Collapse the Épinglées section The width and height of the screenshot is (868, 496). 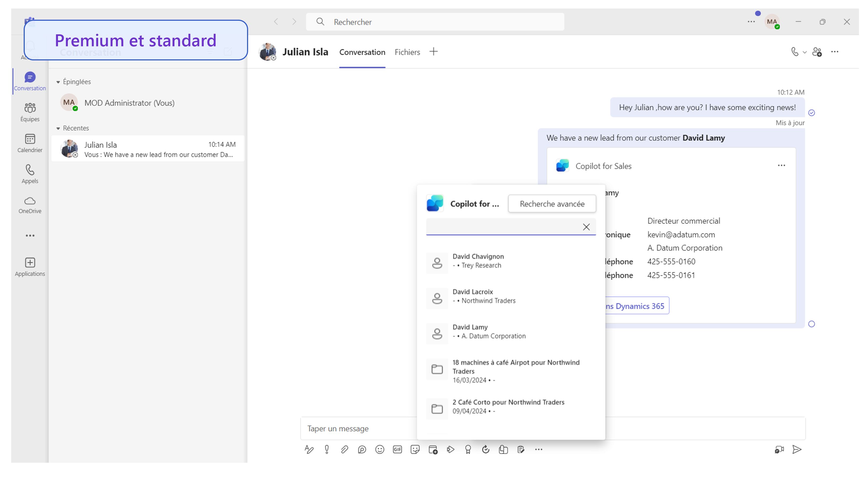click(x=58, y=81)
